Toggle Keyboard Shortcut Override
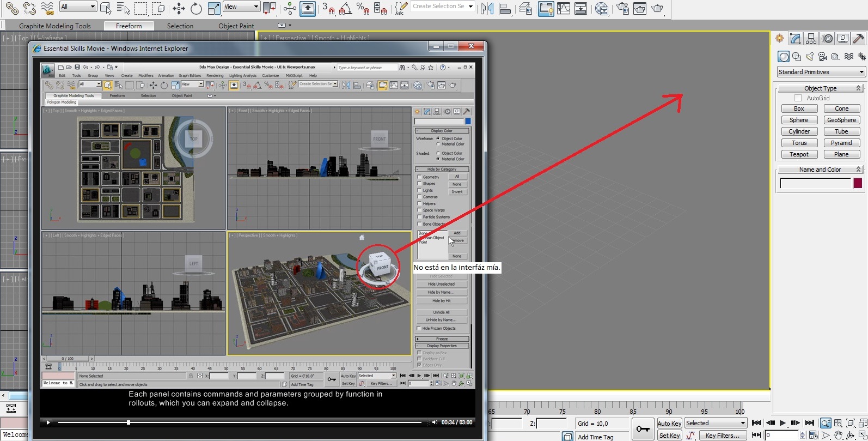This screenshot has height=441, width=868. tap(308, 8)
